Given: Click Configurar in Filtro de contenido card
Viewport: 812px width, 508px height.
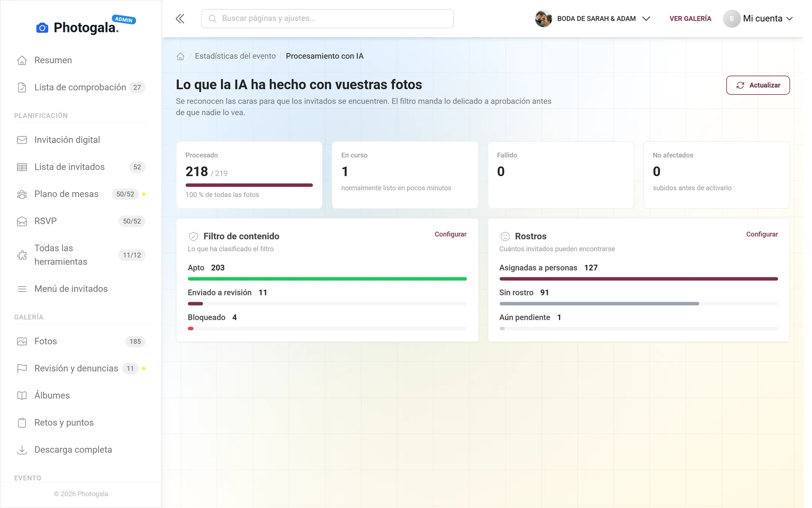Looking at the screenshot, I should [450, 234].
